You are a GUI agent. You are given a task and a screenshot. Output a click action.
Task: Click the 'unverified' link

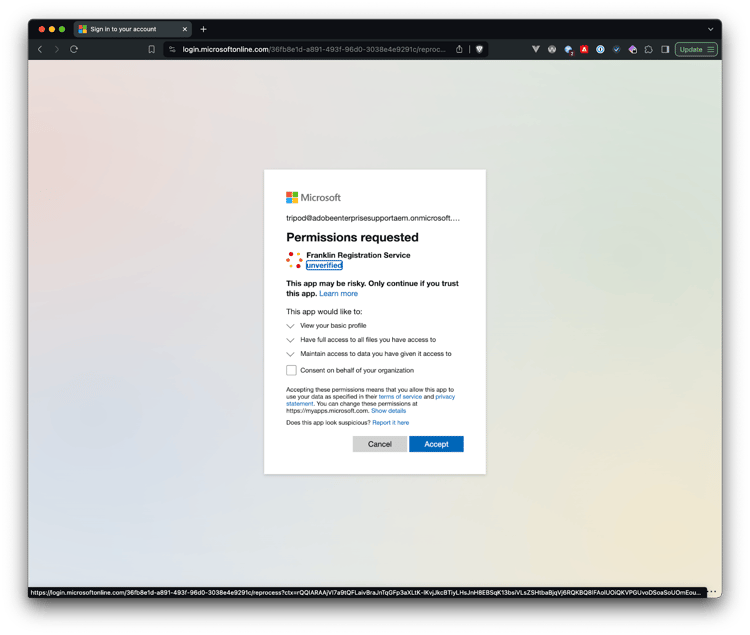(x=324, y=265)
